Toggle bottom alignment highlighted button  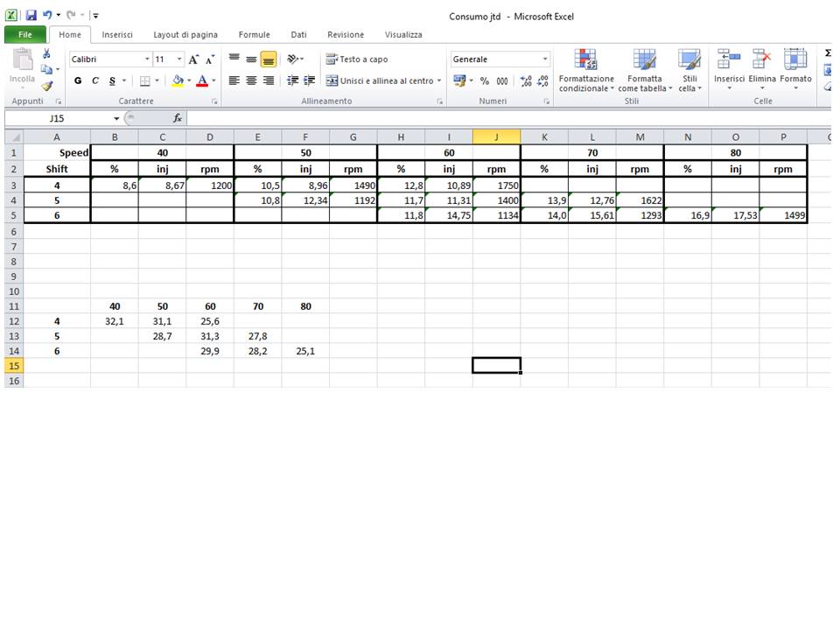[x=269, y=59]
